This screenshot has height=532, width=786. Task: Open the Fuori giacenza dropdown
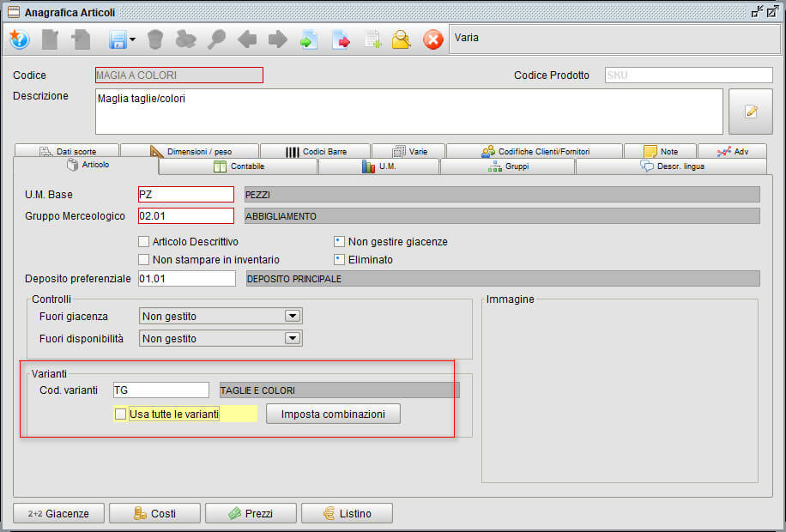tap(293, 316)
